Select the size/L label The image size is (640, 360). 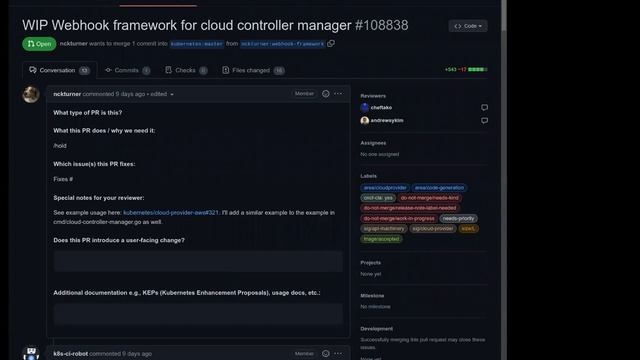(468, 229)
